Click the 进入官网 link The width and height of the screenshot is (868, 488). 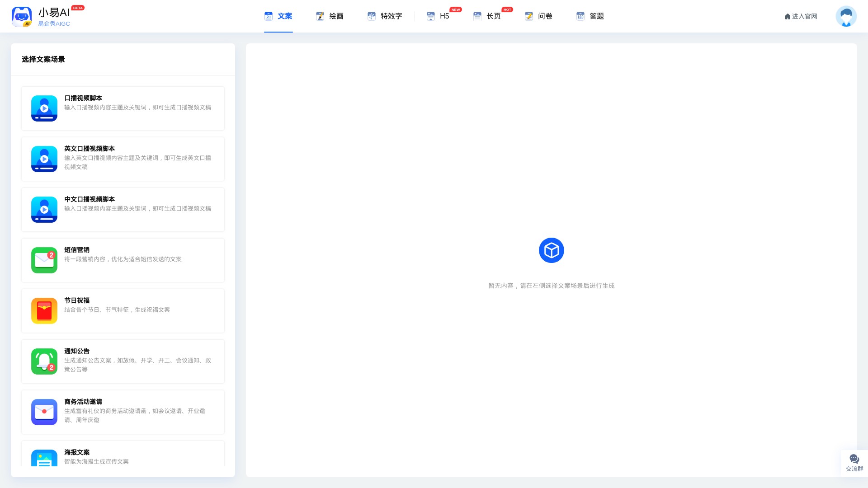coord(801,16)
